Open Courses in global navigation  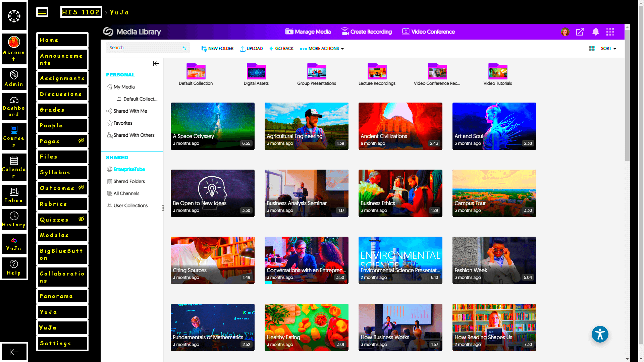(x=14, y=136)
